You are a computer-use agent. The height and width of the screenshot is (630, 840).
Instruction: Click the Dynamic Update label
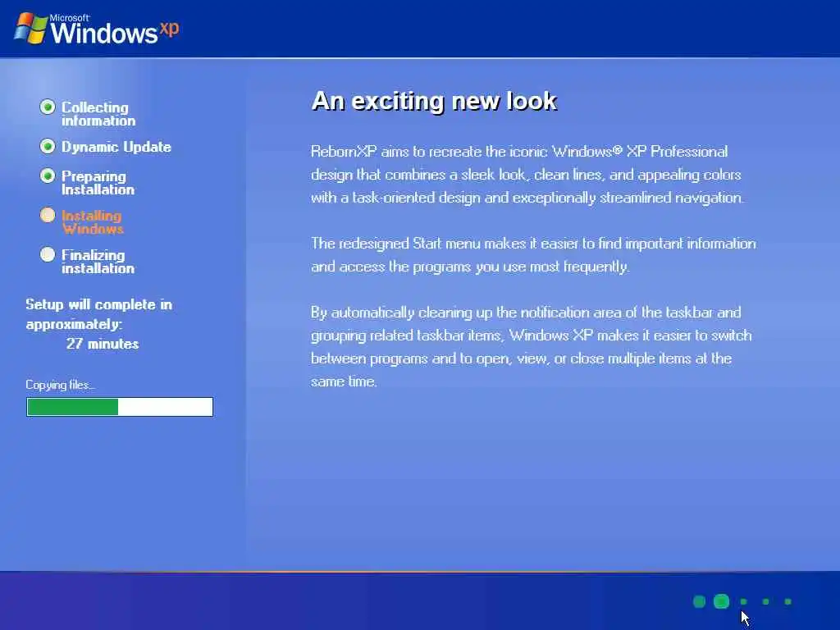click(x=116, y=147)
